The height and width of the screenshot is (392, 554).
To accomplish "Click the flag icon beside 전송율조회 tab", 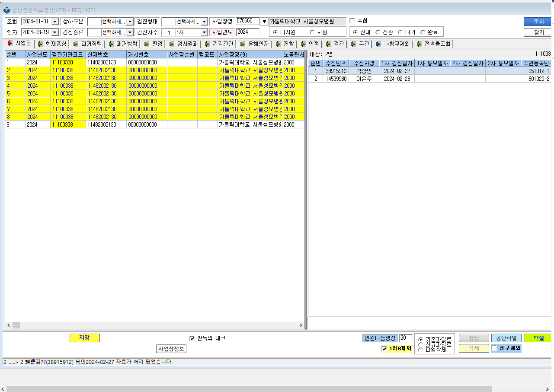I will pos(419,44).
